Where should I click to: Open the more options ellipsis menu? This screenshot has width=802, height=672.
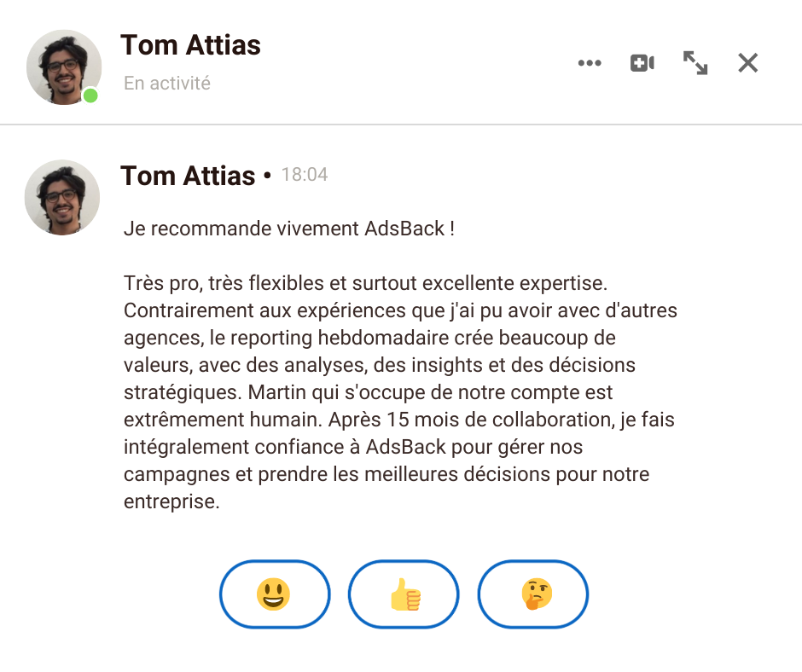[590, 63]
